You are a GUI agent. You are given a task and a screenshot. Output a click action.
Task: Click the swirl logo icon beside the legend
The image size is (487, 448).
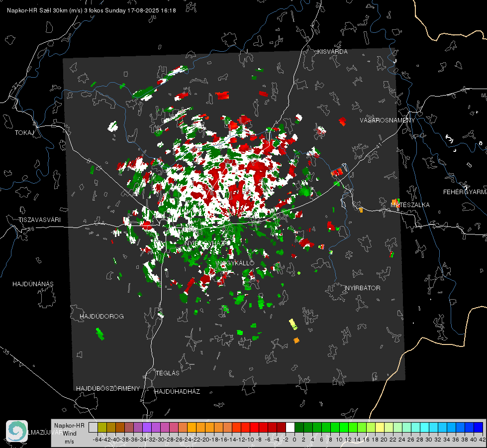[x=17, y=431]
